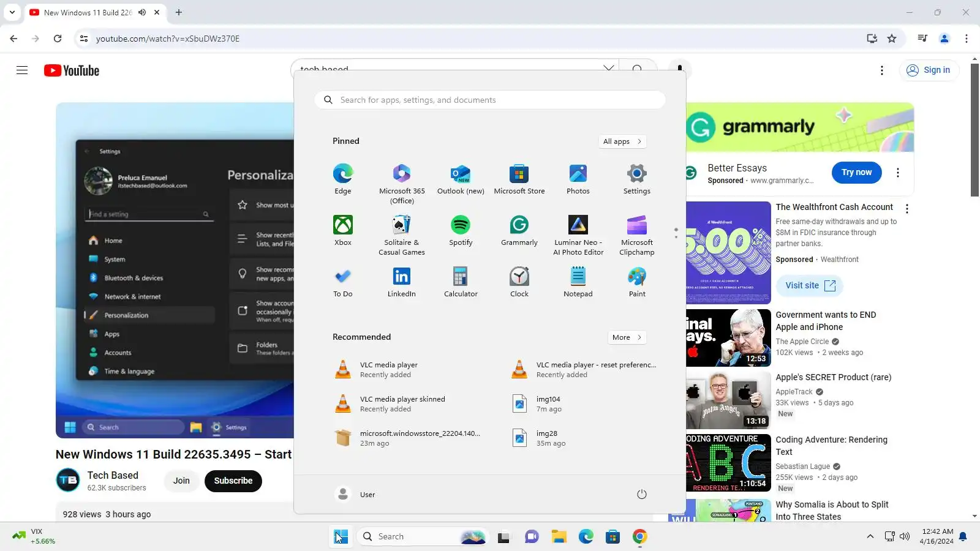Show More recommended items

pyautogui.click(x=627, y=337)
